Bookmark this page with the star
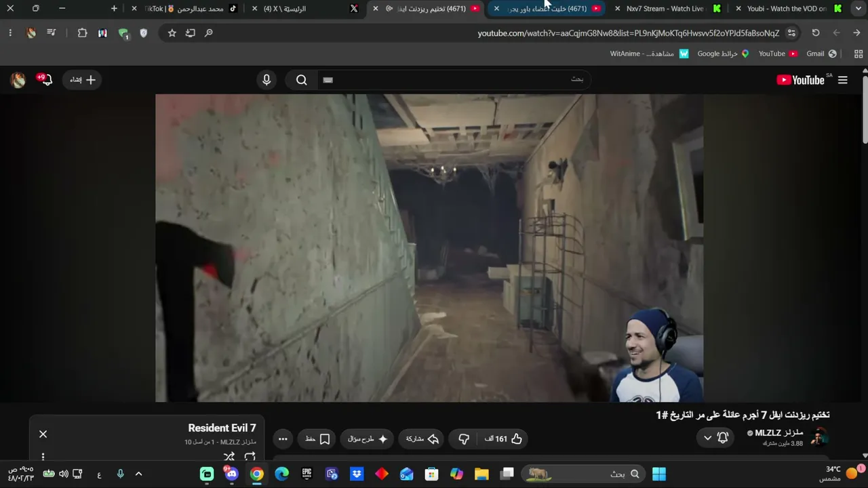 [172, 33]
